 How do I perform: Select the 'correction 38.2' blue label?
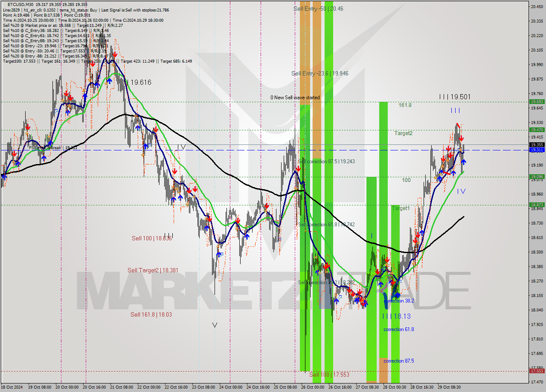coord(399,301)
